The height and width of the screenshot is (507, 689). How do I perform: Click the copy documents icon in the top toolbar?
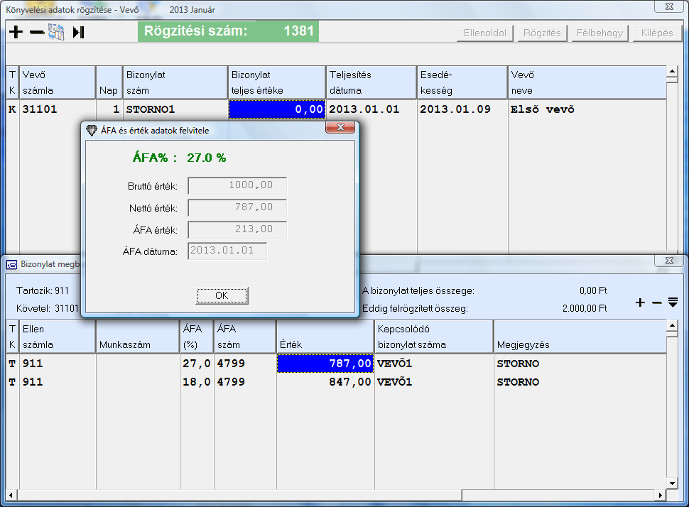pyautogui.click(x=56, y=32)
